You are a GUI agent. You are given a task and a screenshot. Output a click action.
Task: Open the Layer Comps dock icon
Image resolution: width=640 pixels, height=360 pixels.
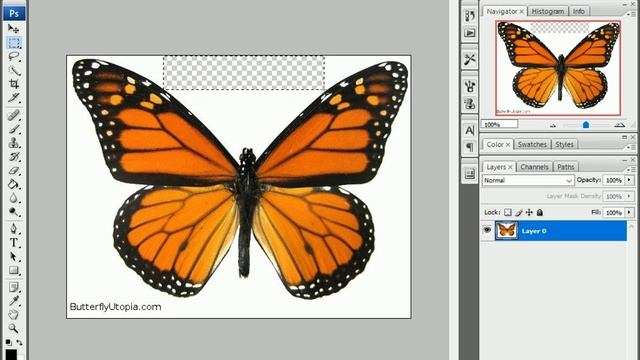(470, 174)
